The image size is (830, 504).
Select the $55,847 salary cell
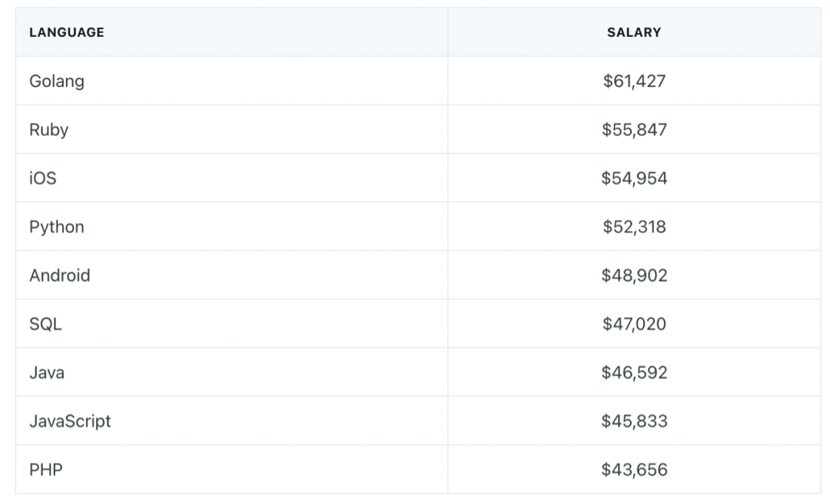pyautogui.click(x=634, y=130)
